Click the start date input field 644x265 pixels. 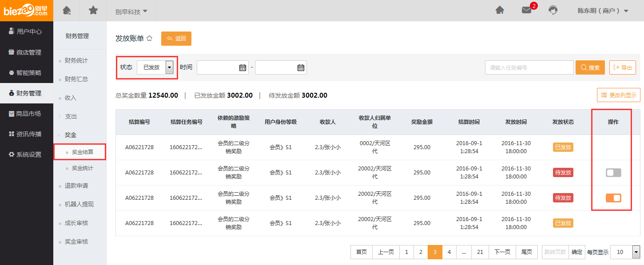[223, 67]
